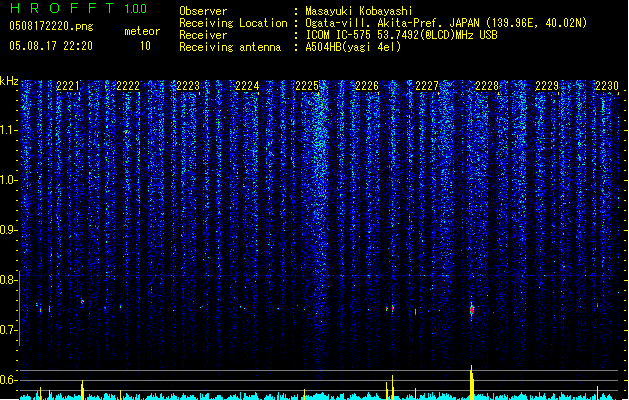The width and height of the screenshot is (629, 400).
Task: Click the 2224 time marker
Action: coord(247,85)
